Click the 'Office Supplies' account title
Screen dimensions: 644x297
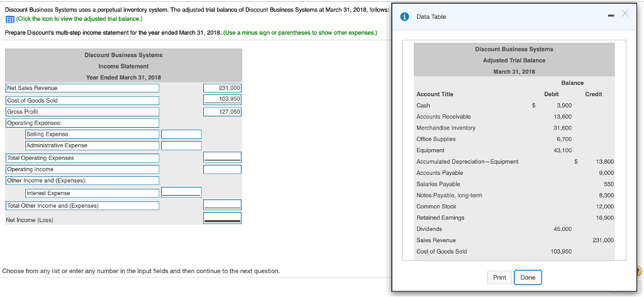[x=436, y=139]
